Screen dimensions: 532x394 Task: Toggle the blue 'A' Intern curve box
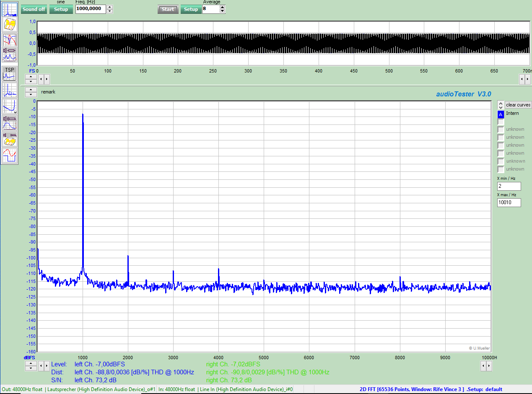[x=501, y=114]
